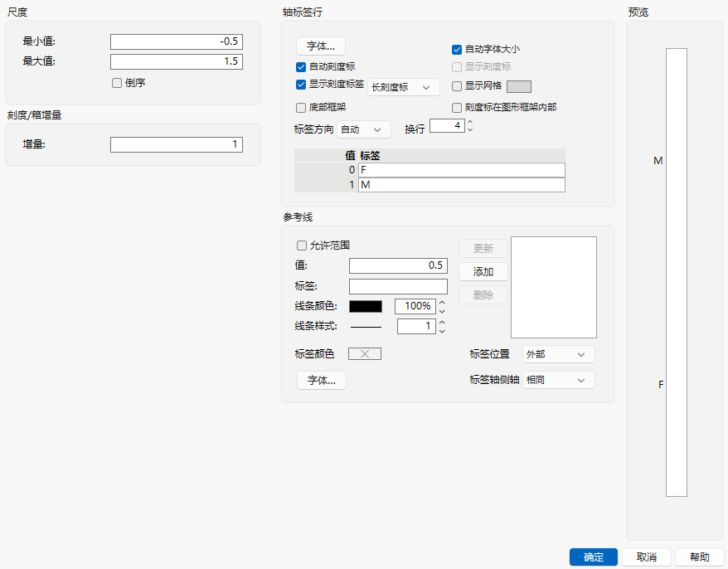
Task: Click the 100% opacity field
Action: pyautogui.click(x=415, y=306)
